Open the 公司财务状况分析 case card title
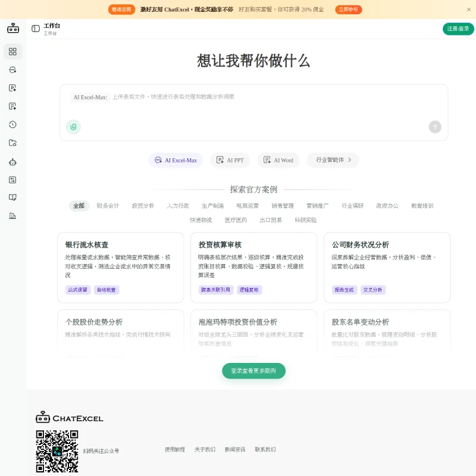The width and height of the screenshot is (476, 476). click(x=361, y=245)
